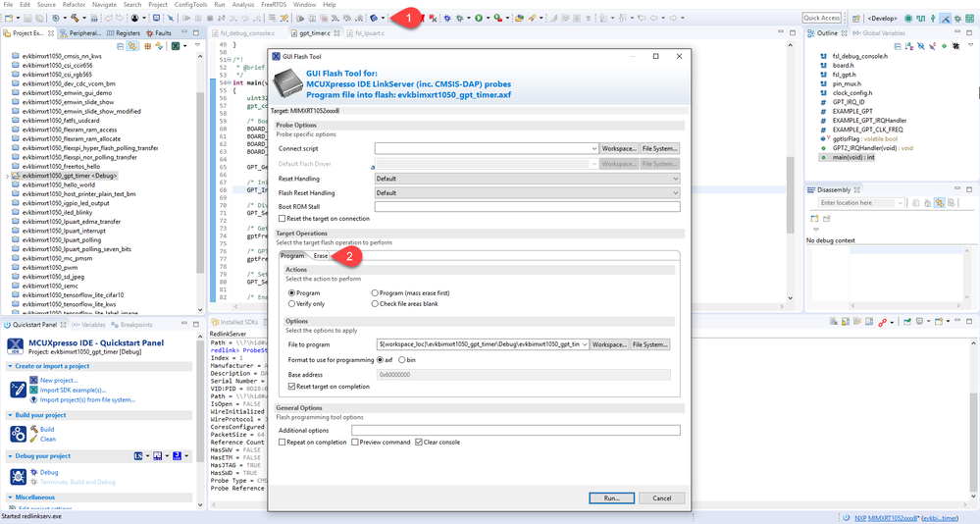Viewport: 980px width, 524px height.
Task: Select the bin format radio button
Action: tap(402, 359)
